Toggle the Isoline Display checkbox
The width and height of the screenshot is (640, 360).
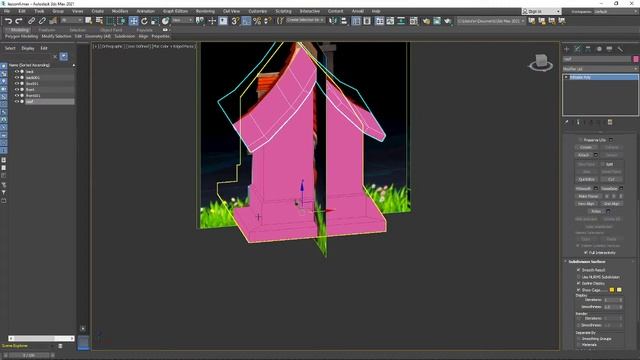tap(578, 283)
